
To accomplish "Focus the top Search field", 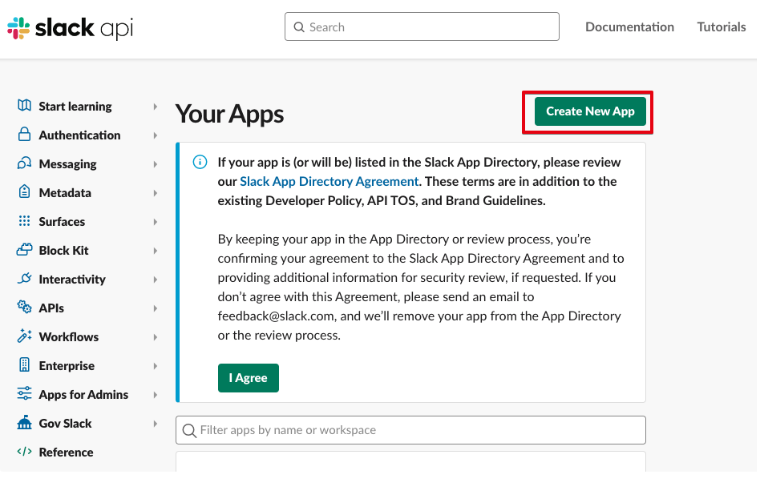I will tap(422, 27).
